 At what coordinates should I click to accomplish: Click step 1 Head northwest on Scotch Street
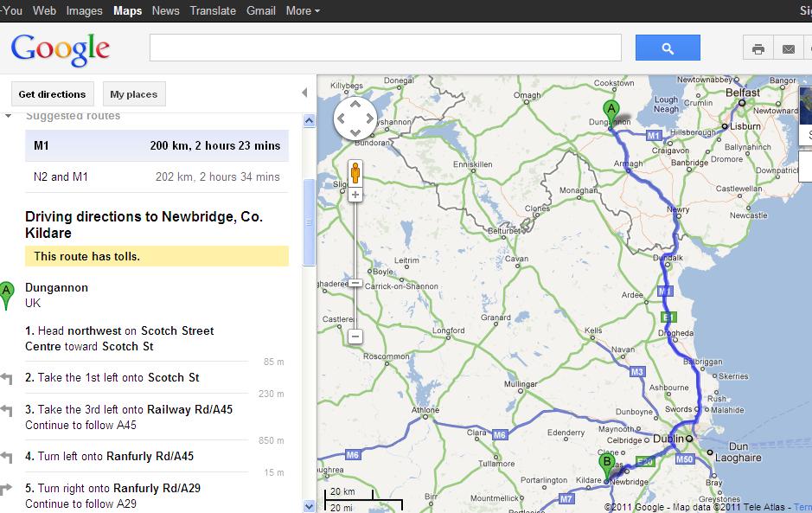(x=119, y=338)
